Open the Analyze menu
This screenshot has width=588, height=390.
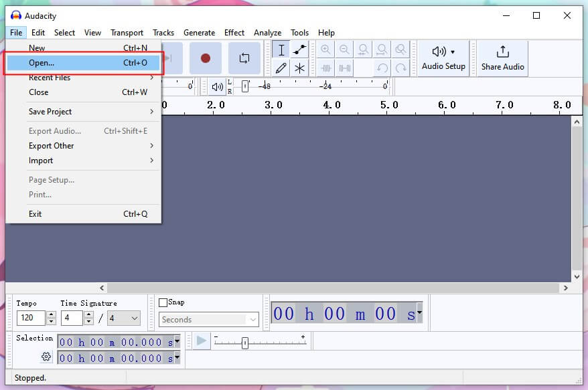click(x=267, y=33)
